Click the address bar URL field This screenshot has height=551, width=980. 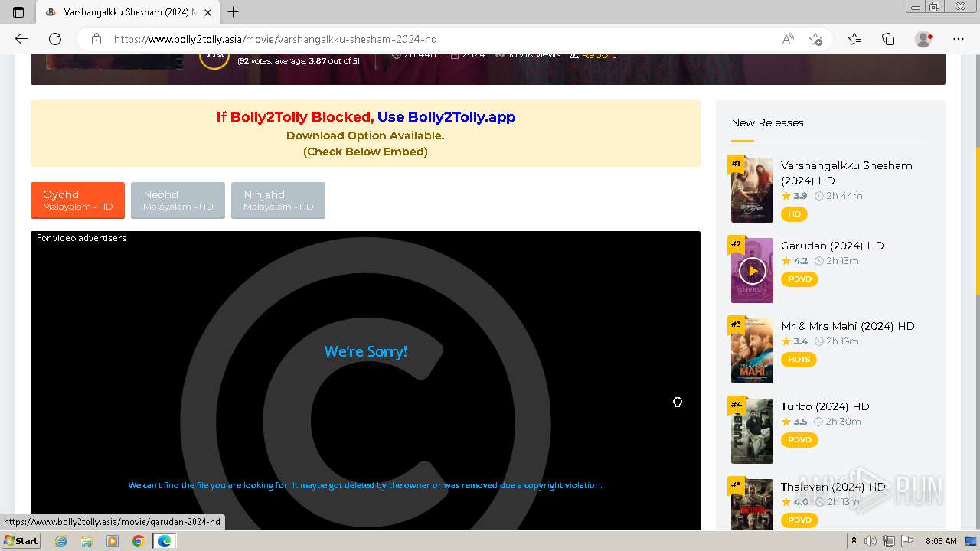(x=440, y=39)
